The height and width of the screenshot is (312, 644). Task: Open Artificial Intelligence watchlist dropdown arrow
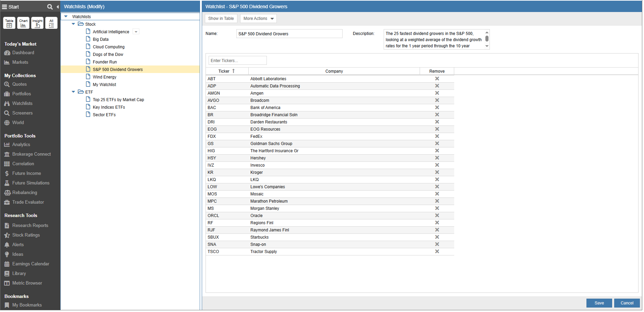tap(136, 32)
